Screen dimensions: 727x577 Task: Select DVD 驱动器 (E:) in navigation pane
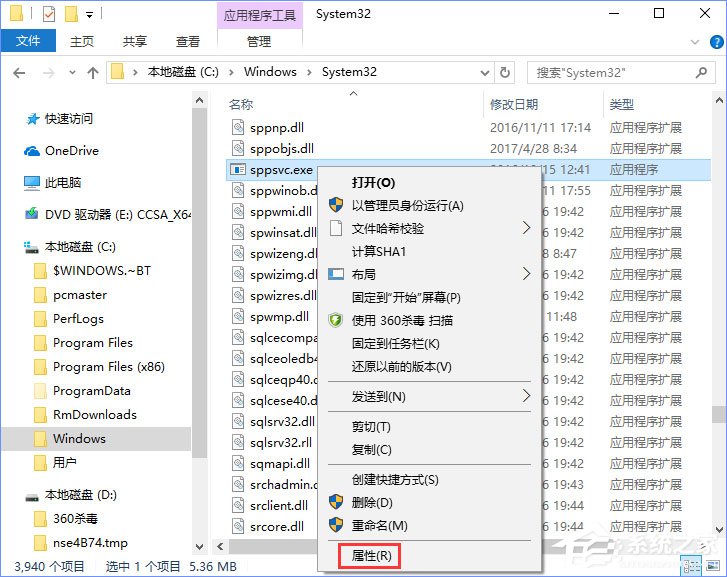(x=107, y=215)
